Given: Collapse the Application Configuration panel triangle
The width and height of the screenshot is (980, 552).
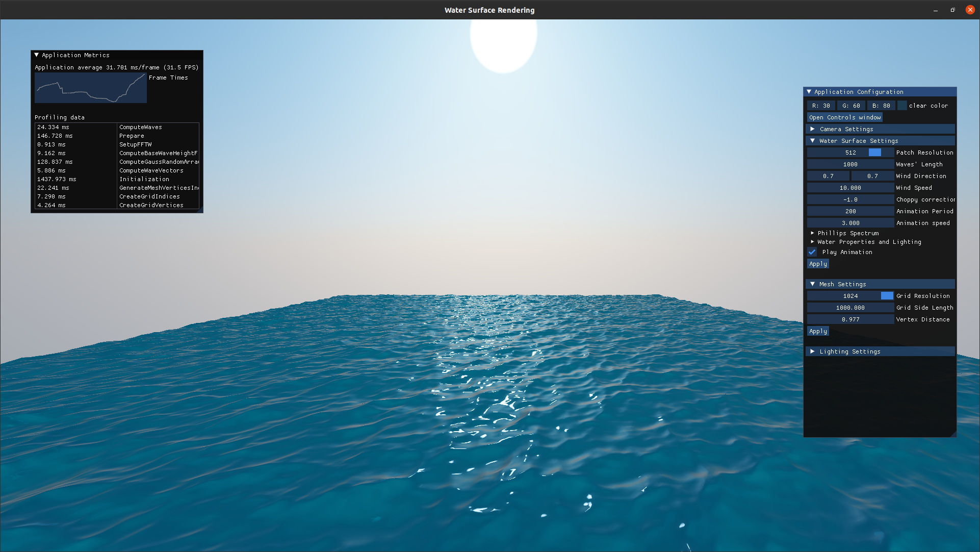Looking at the screenshot, I should [x=809, y=92].
